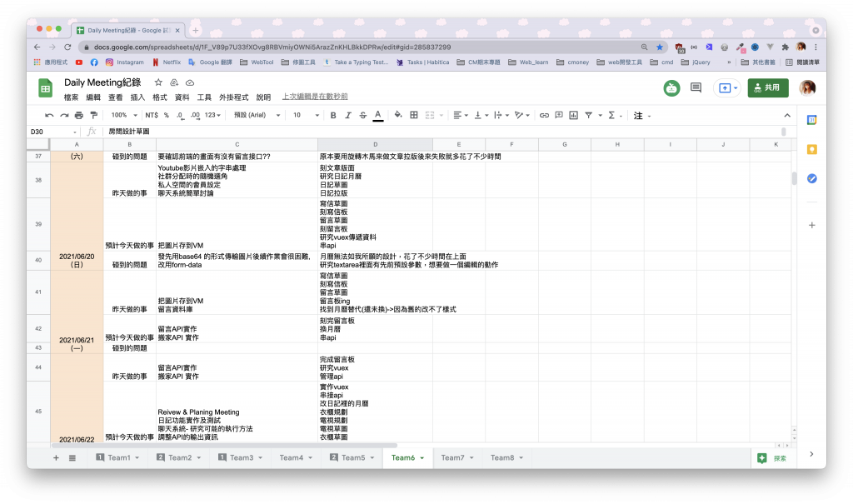Click the redo icon in toolbar
This screenshot has height=504, width=853.
tap(64, 116)
